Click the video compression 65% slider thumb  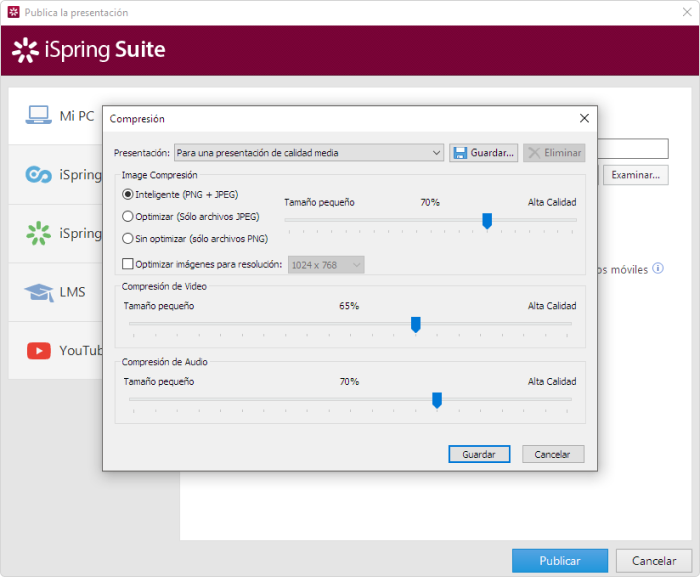pyautogui.click(x=416, y=325)
